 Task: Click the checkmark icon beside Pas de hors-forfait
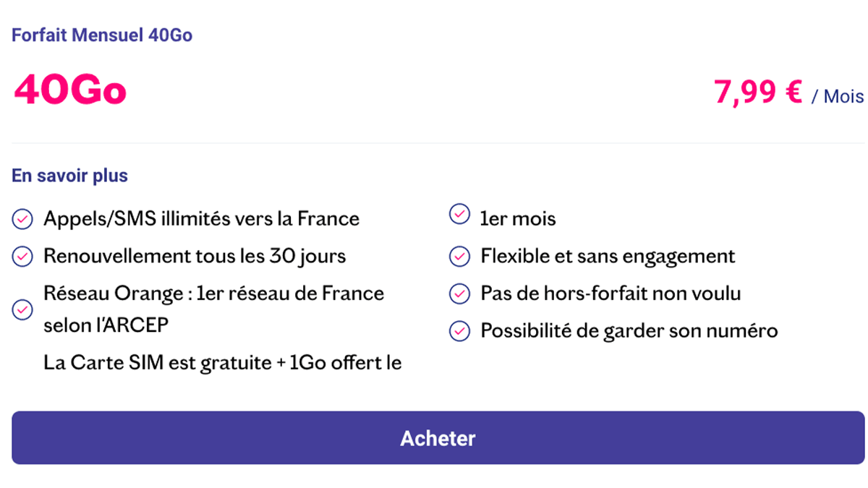coord(459,293)
